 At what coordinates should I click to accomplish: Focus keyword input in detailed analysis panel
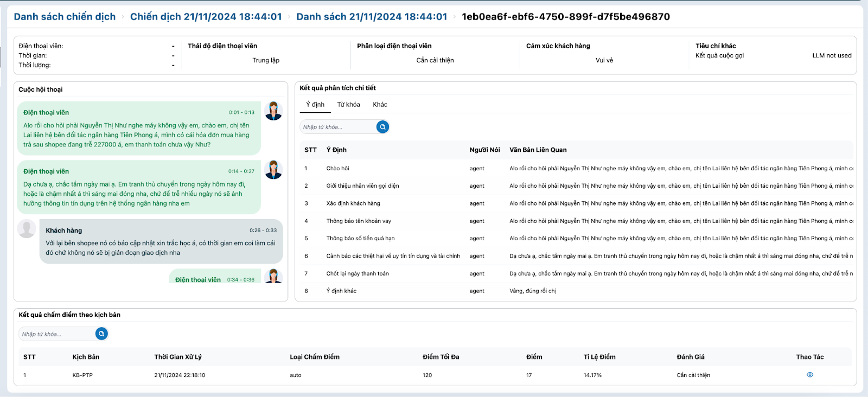(x=339, y=127)
